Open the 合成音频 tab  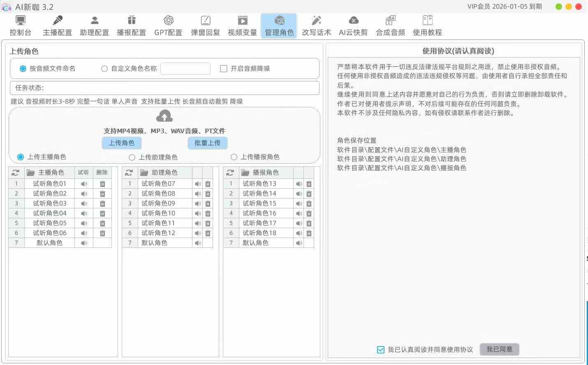tap(390, 26)
